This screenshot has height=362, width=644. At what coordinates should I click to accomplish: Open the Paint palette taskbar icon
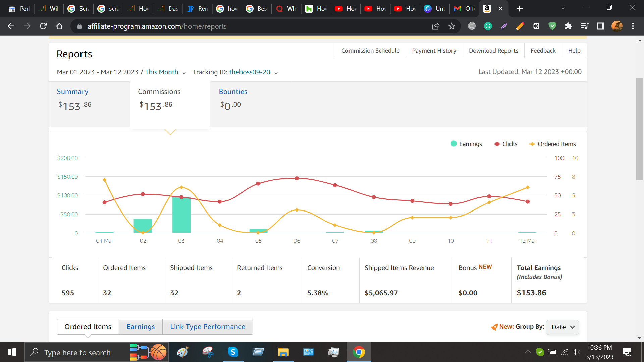182,352
